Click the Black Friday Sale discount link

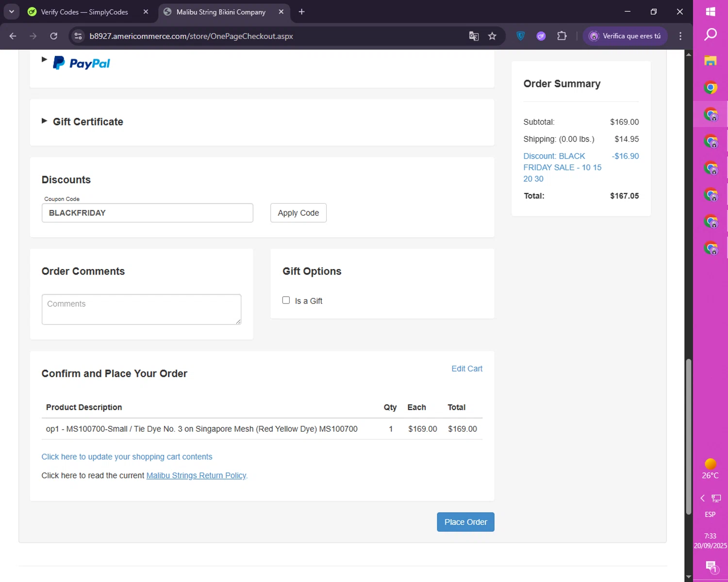[563, 167]
